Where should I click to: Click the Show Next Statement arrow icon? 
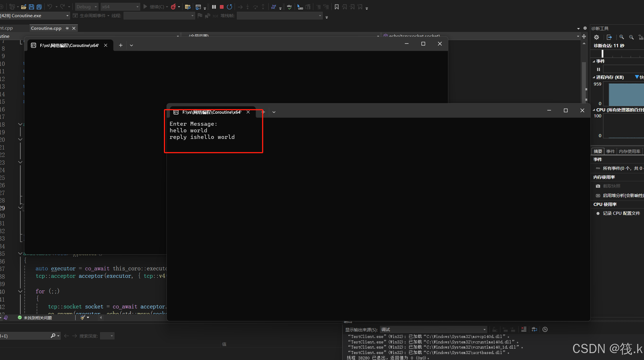[x=240, y=7]
